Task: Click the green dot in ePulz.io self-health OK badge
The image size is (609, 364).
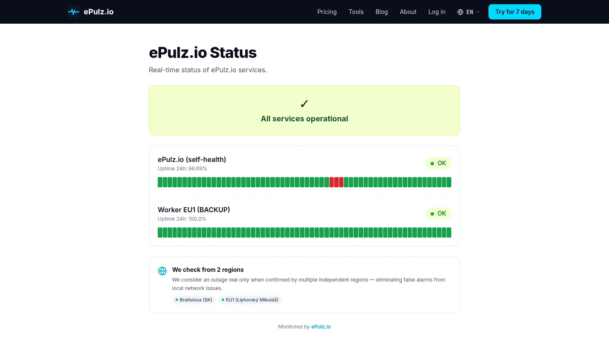Action: [x=432, y=164]
